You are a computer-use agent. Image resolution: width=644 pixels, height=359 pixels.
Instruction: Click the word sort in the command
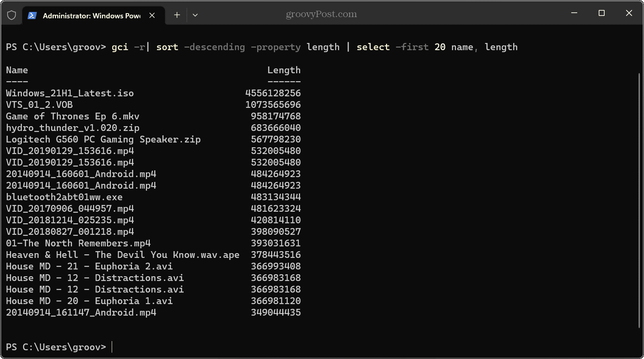(x=167, y=47)
